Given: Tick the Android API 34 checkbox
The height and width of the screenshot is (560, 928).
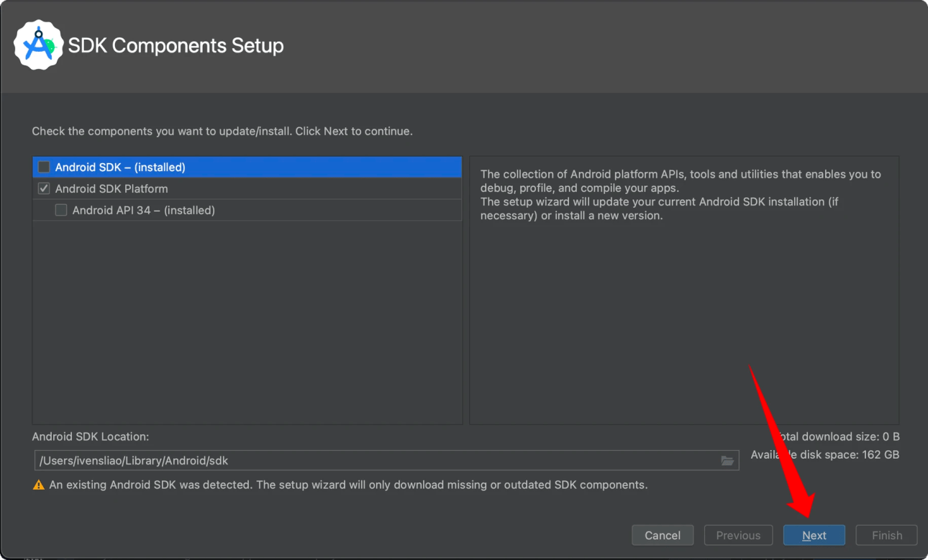Looking at the screenshot, I should tap(61, 211).
